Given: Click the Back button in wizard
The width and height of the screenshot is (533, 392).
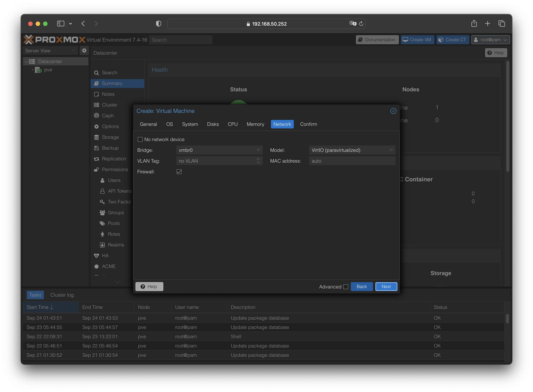Looking at the screenshot, I should point(362,287).
